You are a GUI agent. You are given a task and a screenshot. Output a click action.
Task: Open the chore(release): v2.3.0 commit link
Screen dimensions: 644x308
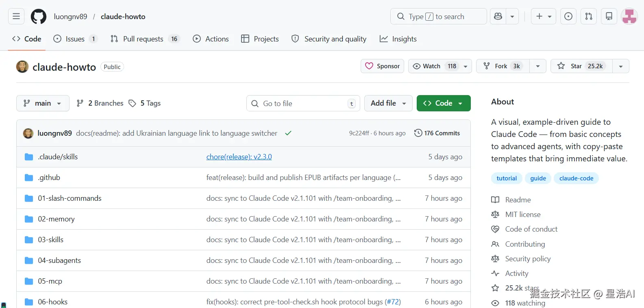click(239, 157)
